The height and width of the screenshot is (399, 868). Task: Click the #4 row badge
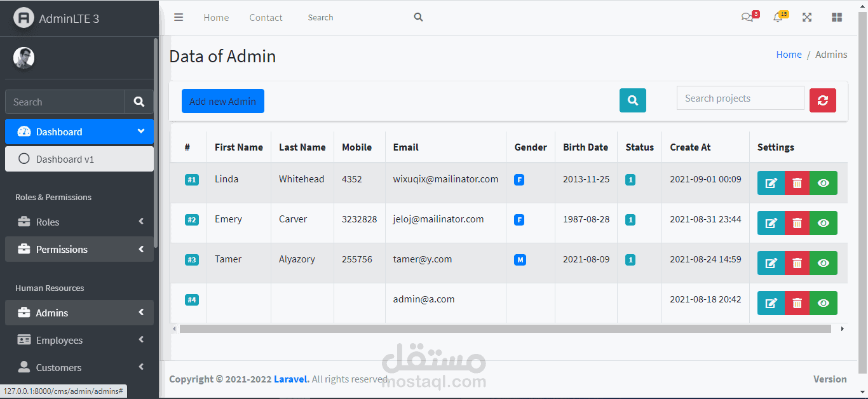(192, 300)
